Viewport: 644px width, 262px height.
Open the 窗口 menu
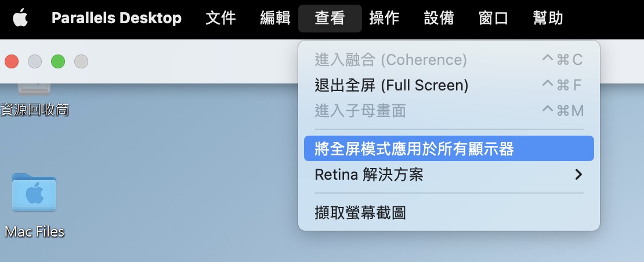[x=494, y=19]
